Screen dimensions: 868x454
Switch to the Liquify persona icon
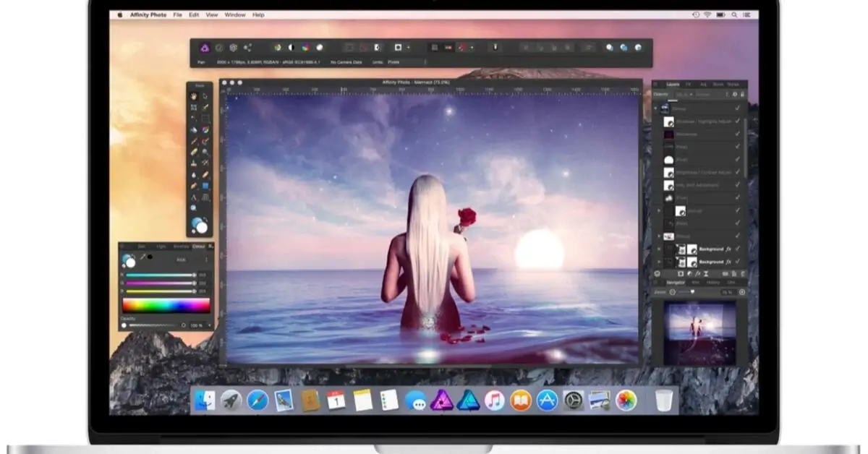[x=219, y=48]
